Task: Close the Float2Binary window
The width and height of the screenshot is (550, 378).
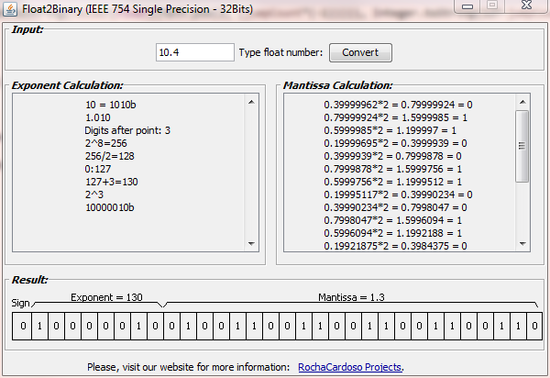Action: pos(526,5)
